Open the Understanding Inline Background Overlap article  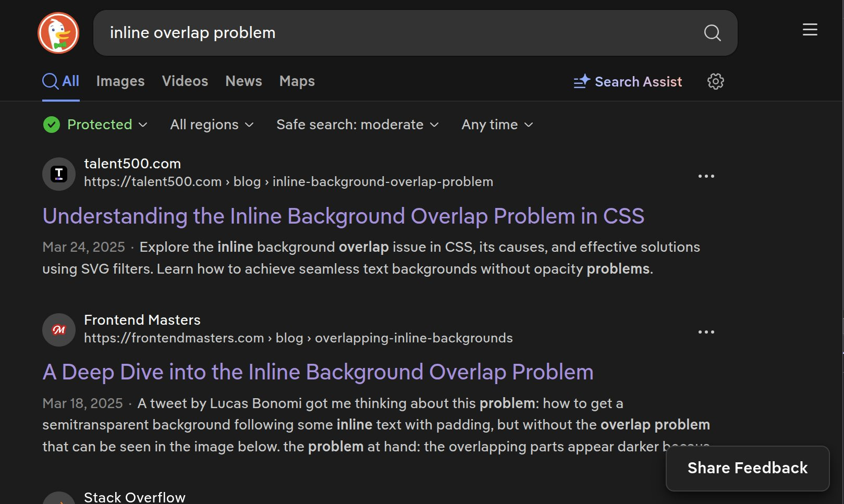(x=343, y=215)
